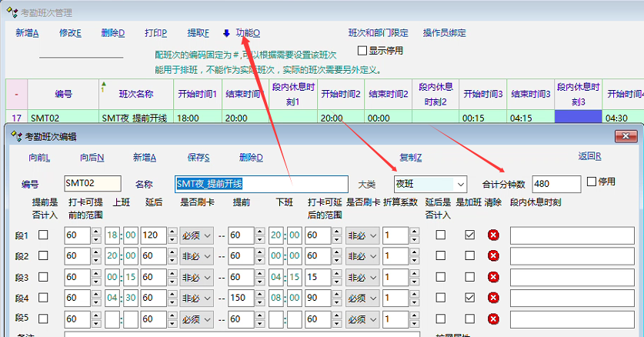Image resolution: width=644 pixels, height=337 pixels.
Task: Click 向前L in the edit dialog
Action: (39, 158)
